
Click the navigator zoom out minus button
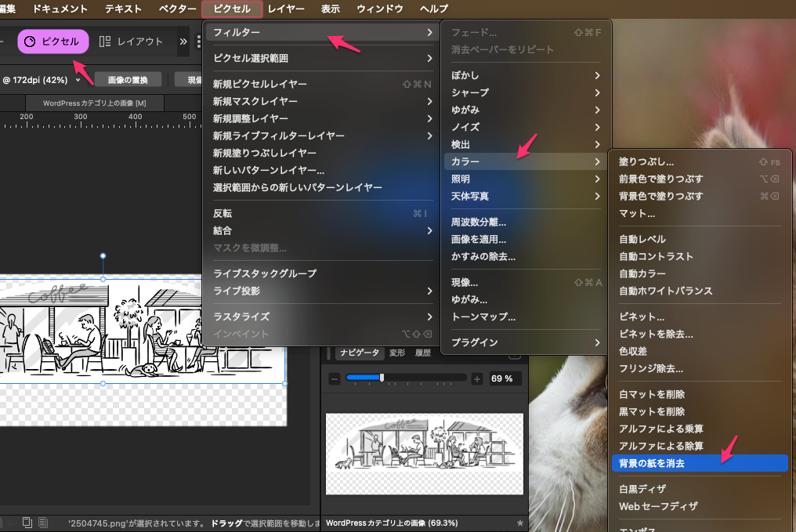[335, 378]
